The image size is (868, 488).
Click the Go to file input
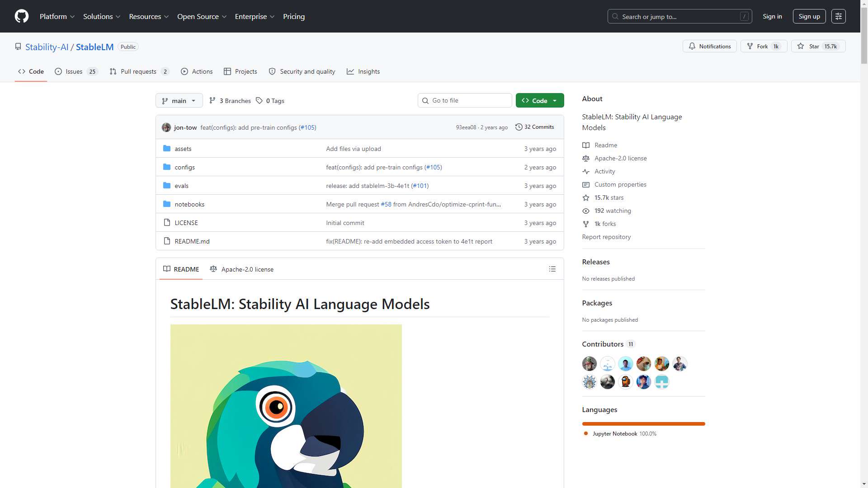click(x=465, y=100)
